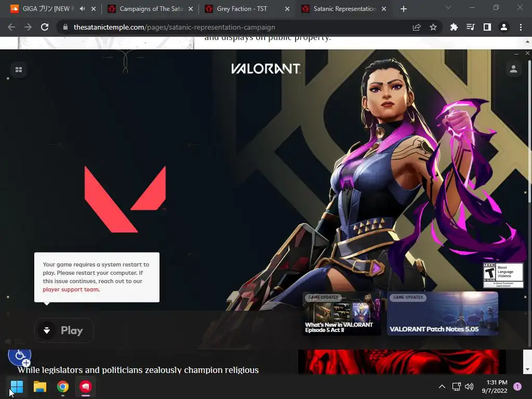Open notification badge in tray

coord(517,387)
